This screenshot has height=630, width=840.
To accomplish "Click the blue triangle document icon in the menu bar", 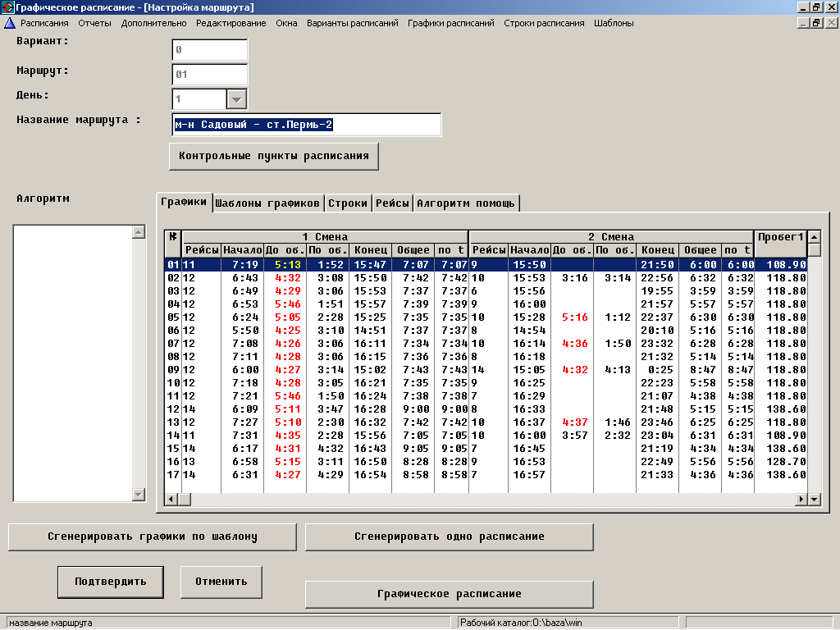I will (10, 23).
